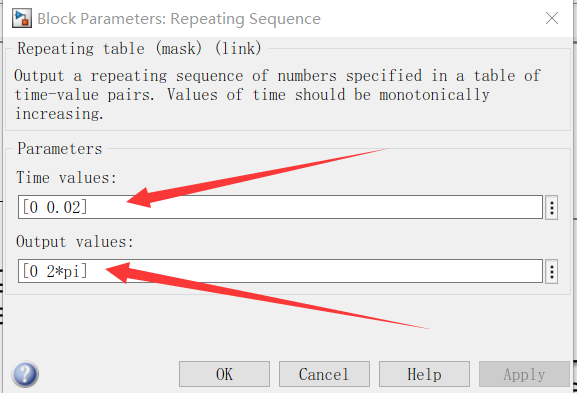The image size is (577, 393).
Task: Dismiss the dialog using the Cancel button
Action: coord(324,374)
